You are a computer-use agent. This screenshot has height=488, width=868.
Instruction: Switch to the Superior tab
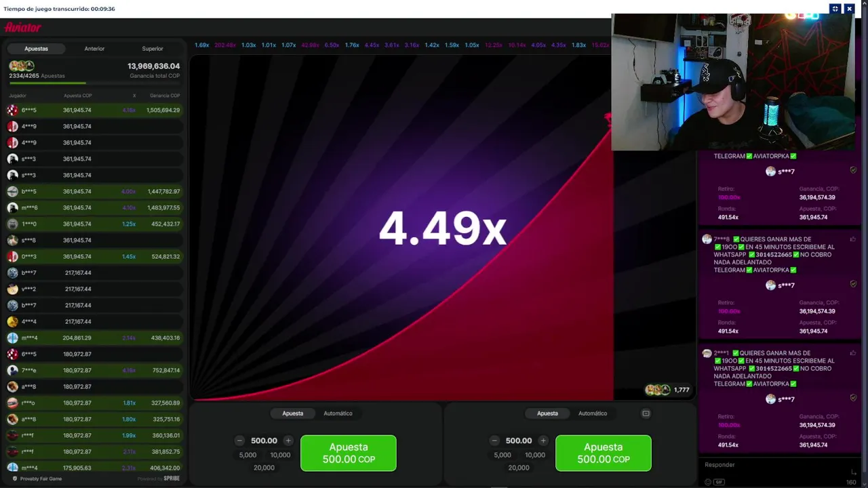(153, 49)
